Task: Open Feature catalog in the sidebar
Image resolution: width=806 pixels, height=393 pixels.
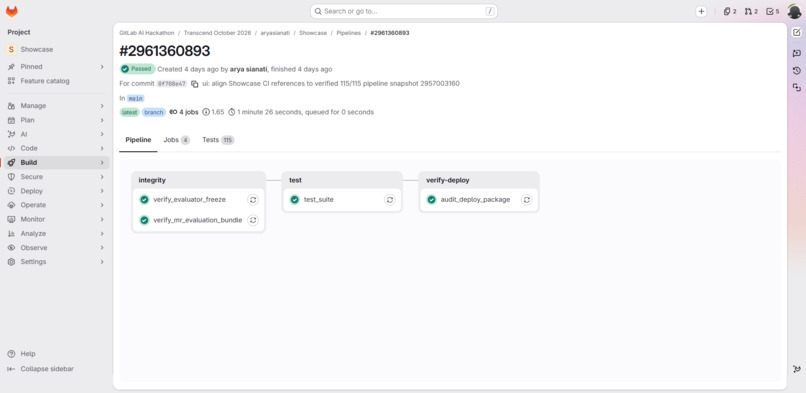Action: point(56,81)
